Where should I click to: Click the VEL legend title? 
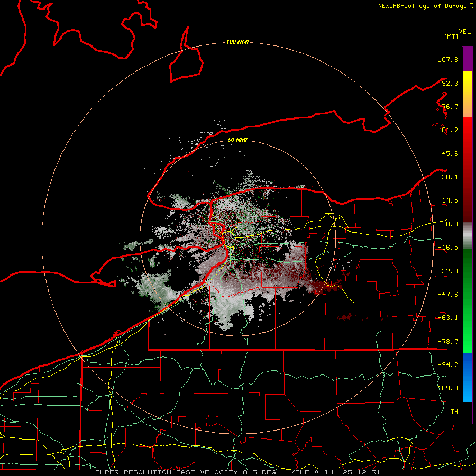tap(464, 32)
